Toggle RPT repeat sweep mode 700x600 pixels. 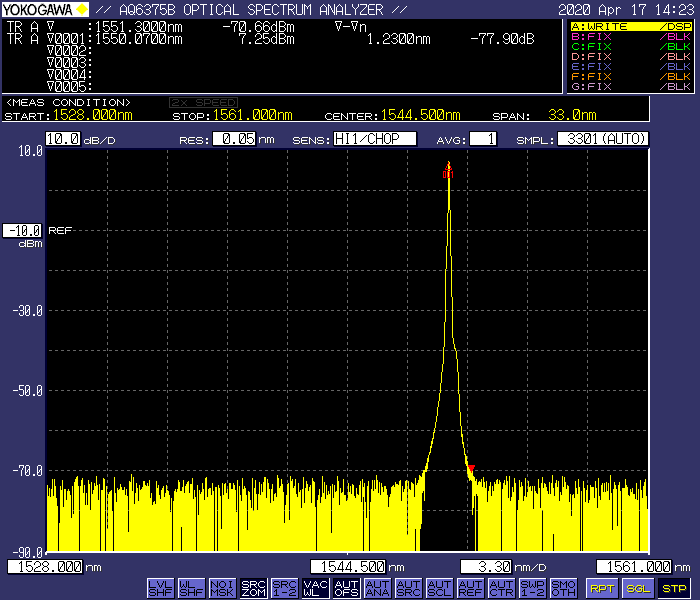[601, 588]
